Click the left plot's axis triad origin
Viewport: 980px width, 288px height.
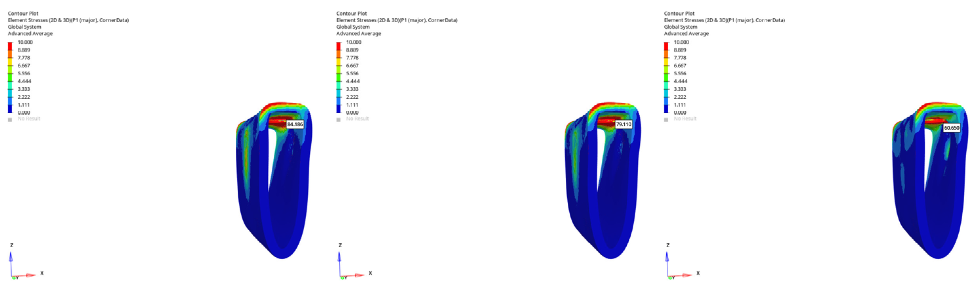pyautogui.click(x=12, y=276)
